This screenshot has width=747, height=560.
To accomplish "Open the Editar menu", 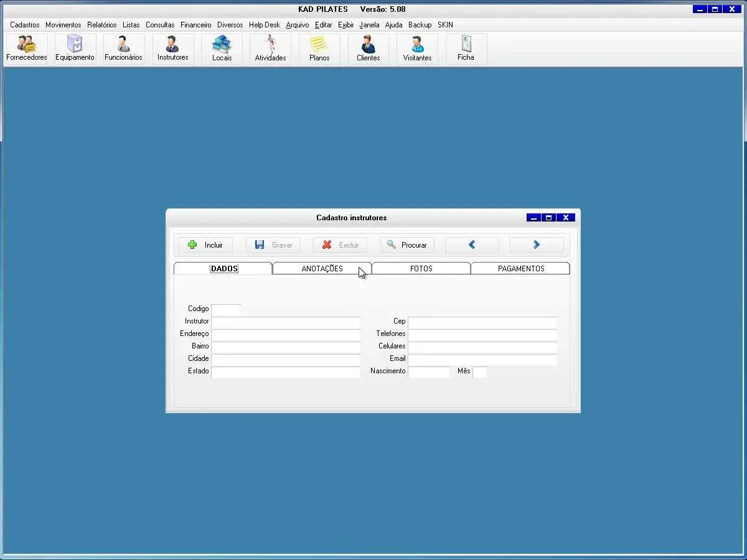I will tap(324, 25).
